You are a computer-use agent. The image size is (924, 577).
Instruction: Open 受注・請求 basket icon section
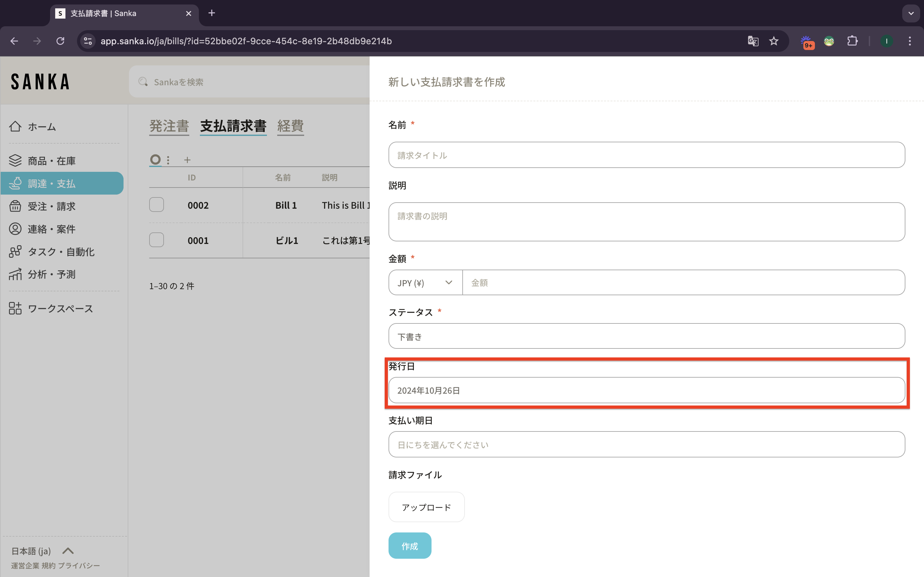pos(15,206)
